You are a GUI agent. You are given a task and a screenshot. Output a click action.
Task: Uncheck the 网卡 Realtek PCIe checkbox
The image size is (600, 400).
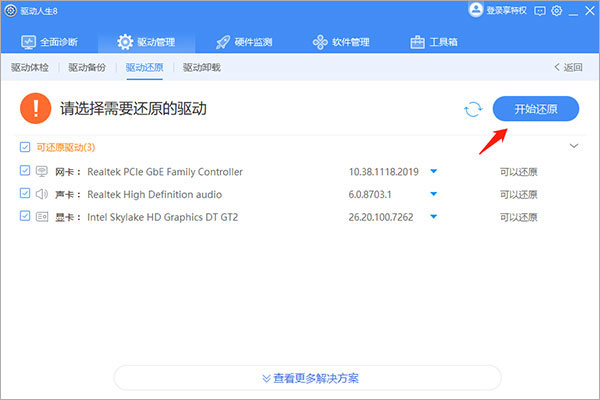coord(25,170)
